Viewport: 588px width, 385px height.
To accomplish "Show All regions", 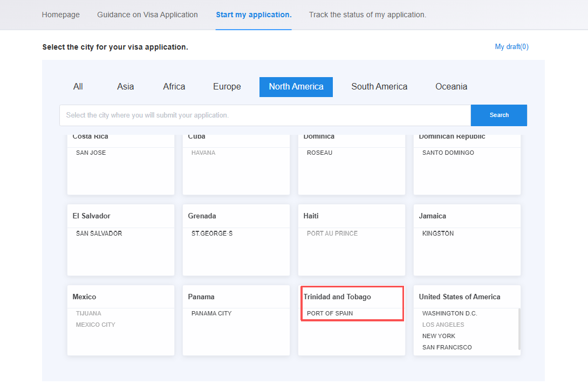I will coord(78,87).
